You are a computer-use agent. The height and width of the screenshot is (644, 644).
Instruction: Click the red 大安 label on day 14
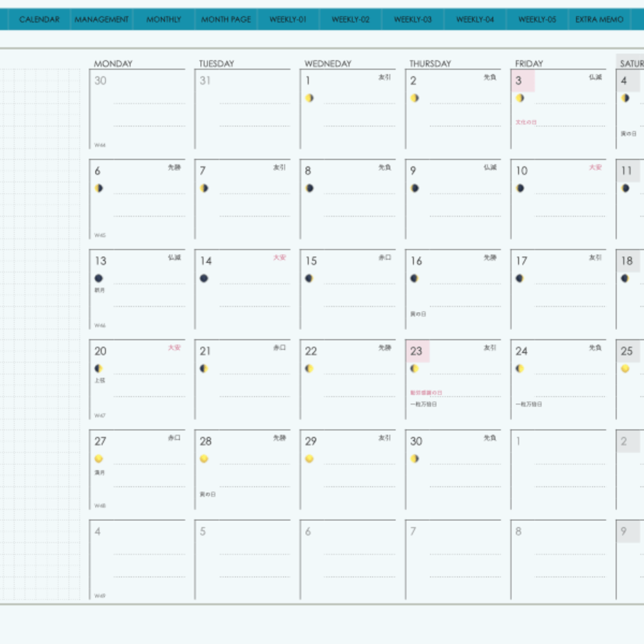point(280,258)
